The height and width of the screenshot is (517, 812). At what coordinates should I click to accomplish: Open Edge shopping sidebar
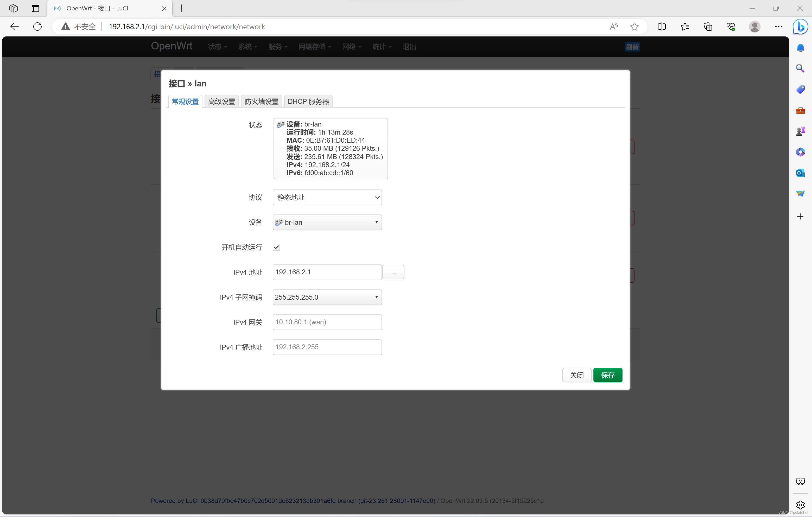801,89
